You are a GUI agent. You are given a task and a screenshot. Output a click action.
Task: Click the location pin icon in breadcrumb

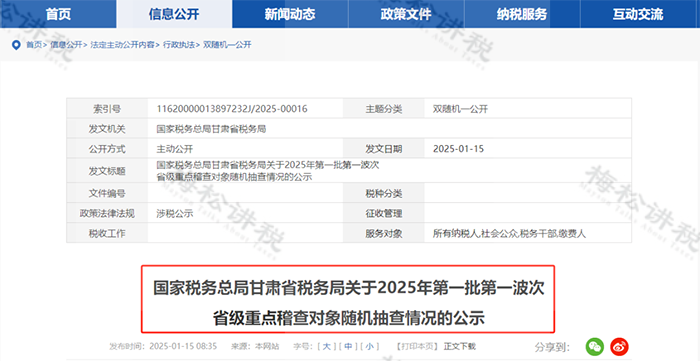tap(16, 45)
